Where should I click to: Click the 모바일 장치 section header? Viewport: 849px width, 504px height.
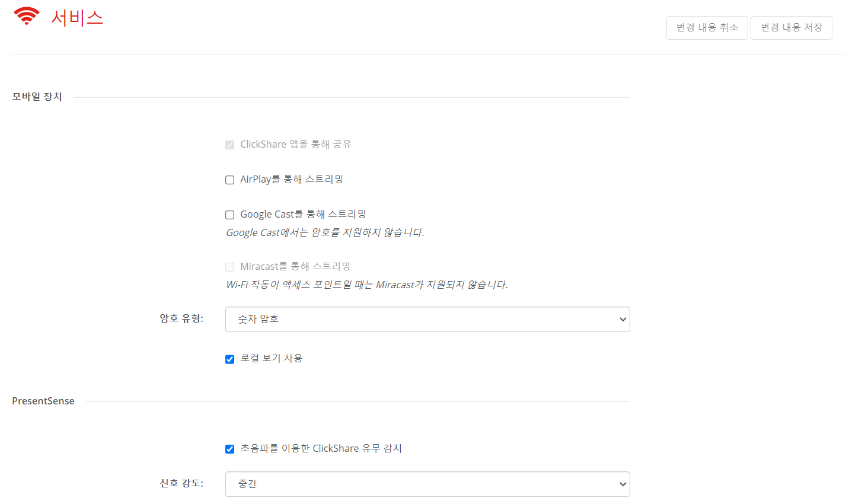point(37,97)
